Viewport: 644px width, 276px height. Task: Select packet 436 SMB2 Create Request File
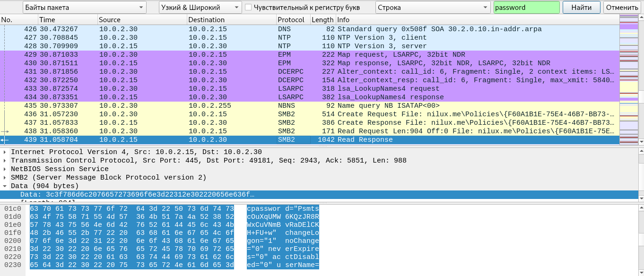pyautogui.click(x=310, y=114)
